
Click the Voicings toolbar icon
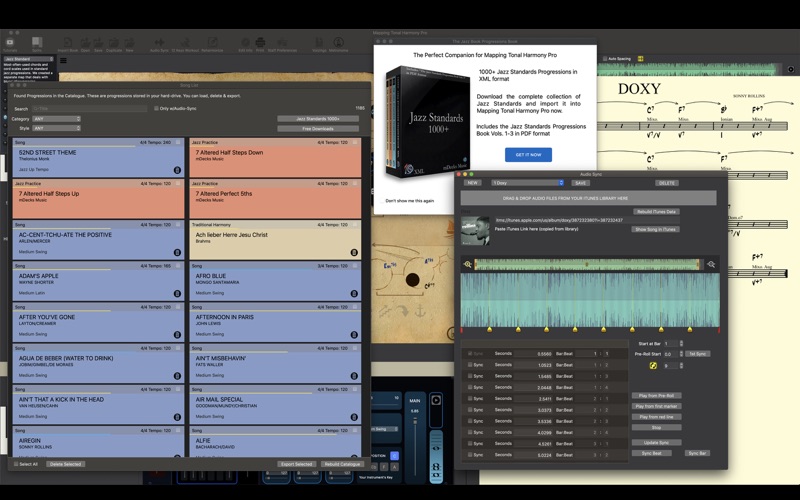pos(319,43)
